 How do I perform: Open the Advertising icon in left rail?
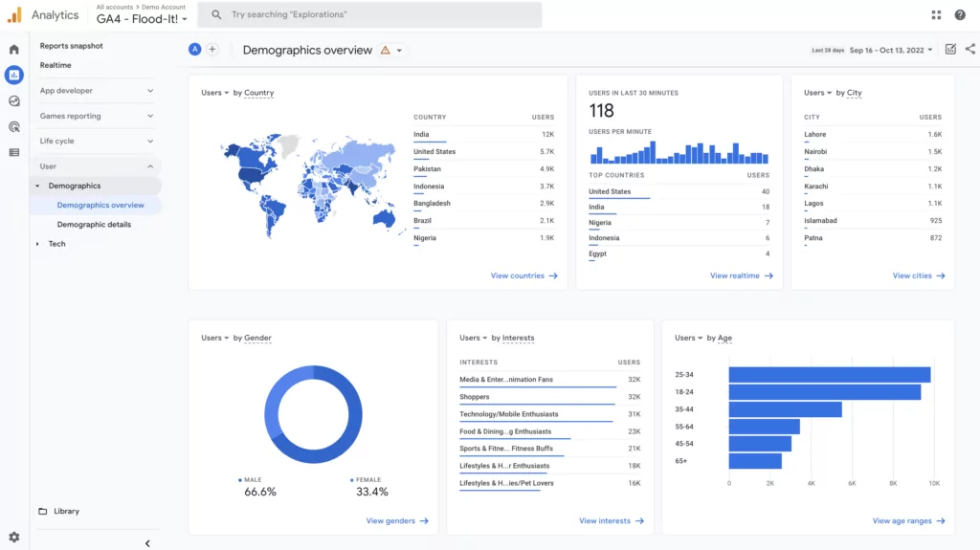point(13,126)
